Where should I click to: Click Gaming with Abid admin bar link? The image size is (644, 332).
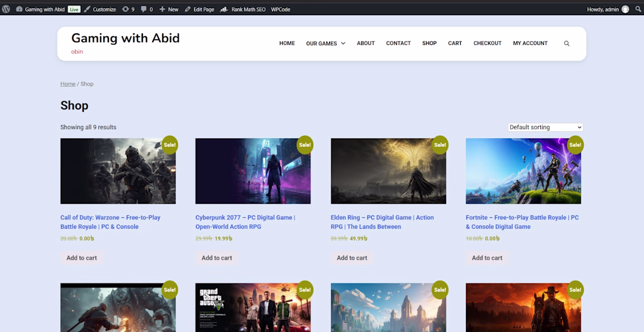click(44, 9)
